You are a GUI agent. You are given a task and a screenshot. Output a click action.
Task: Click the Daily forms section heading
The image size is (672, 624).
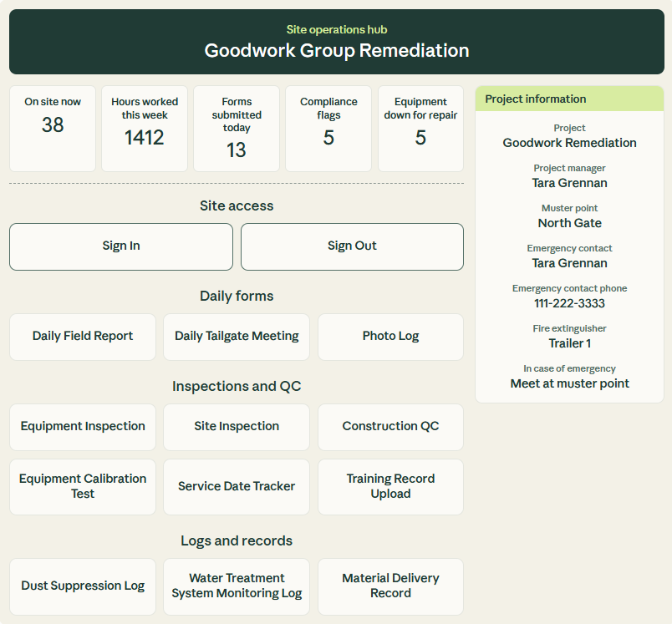[237, 296]
